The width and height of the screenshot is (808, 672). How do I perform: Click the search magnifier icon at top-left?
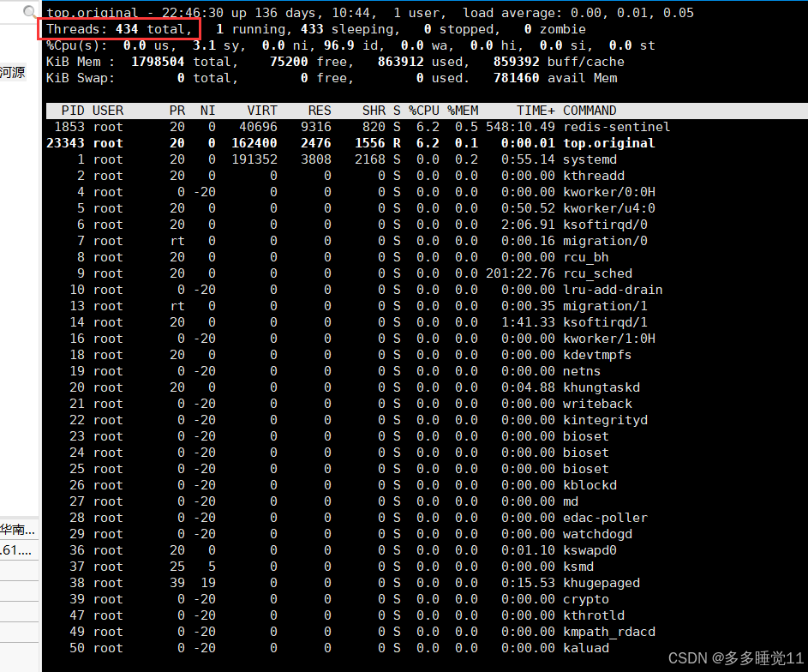(30, 11)
